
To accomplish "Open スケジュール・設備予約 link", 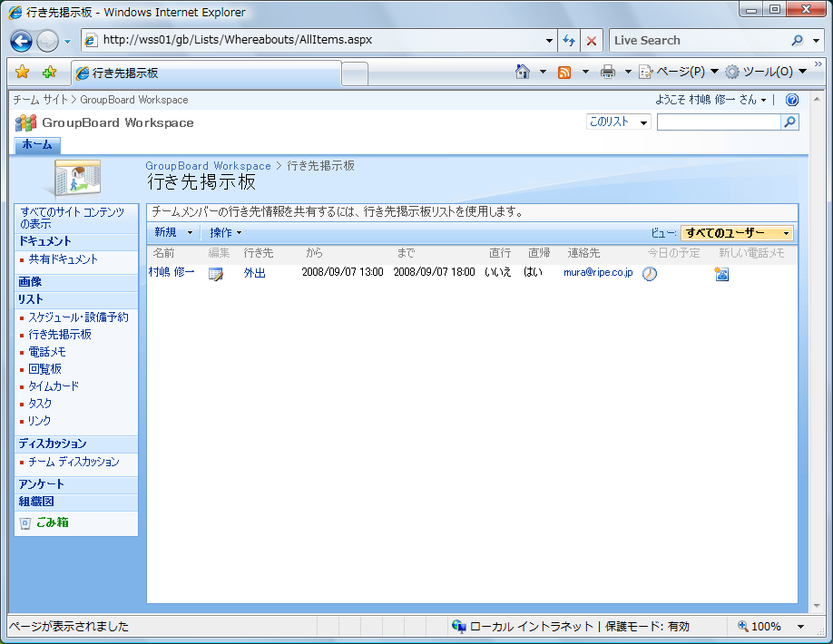I will click(x=78, y=317).
